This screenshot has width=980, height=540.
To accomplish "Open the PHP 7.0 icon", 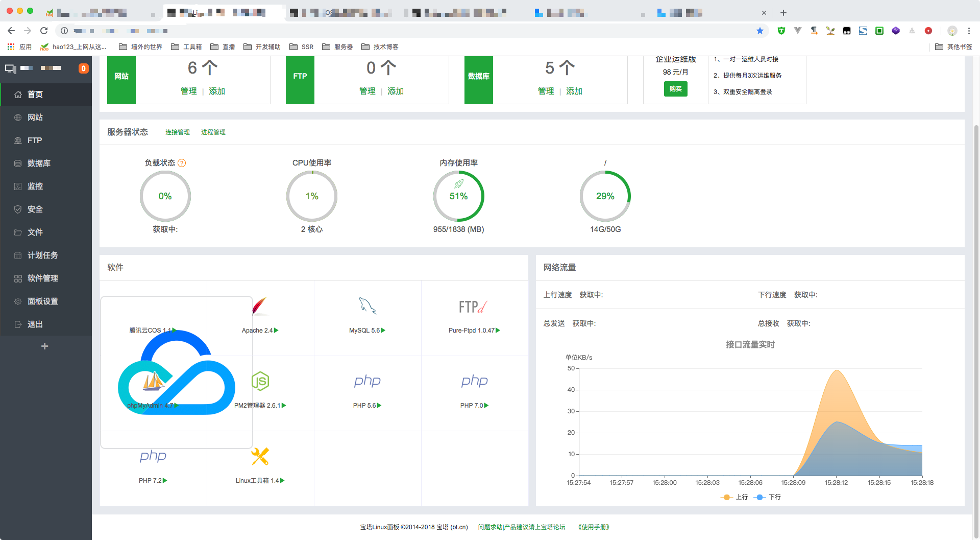I will coord(475,381).
